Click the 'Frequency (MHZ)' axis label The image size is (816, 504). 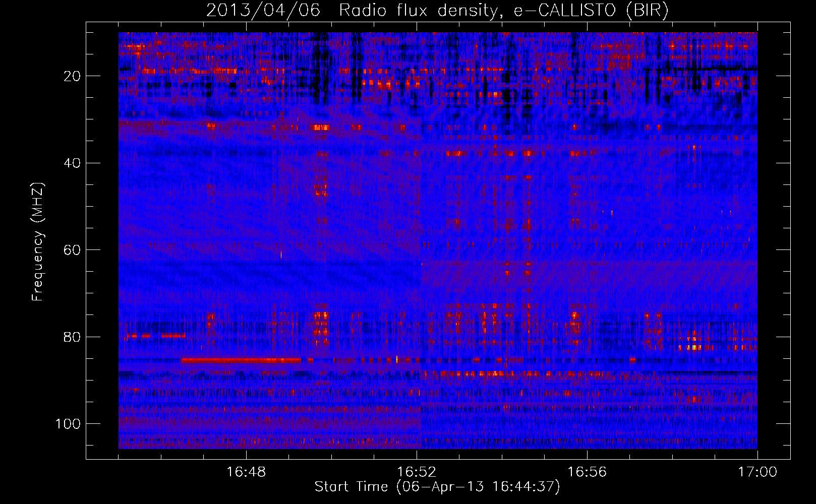(x=38, y=242)
